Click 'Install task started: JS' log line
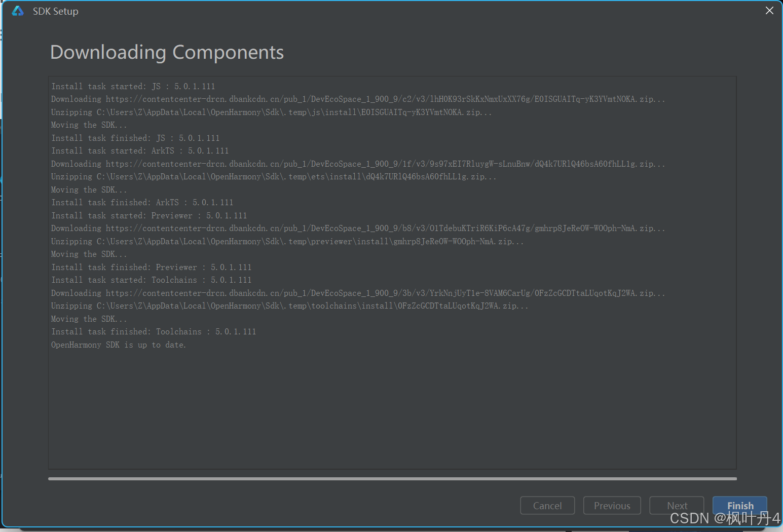783x532 pixels. click(133, 87)
